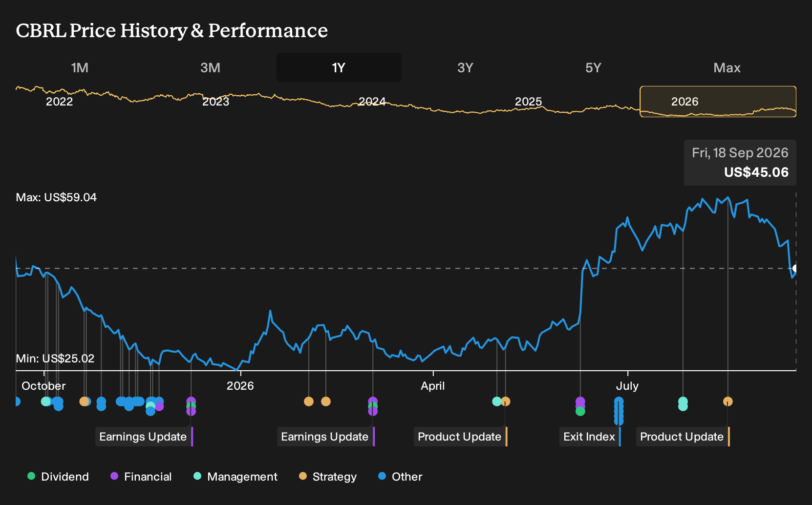The height and width of the screenshot is (505, 812).
Task: Select the 1Y range tab
Action: 339,67
